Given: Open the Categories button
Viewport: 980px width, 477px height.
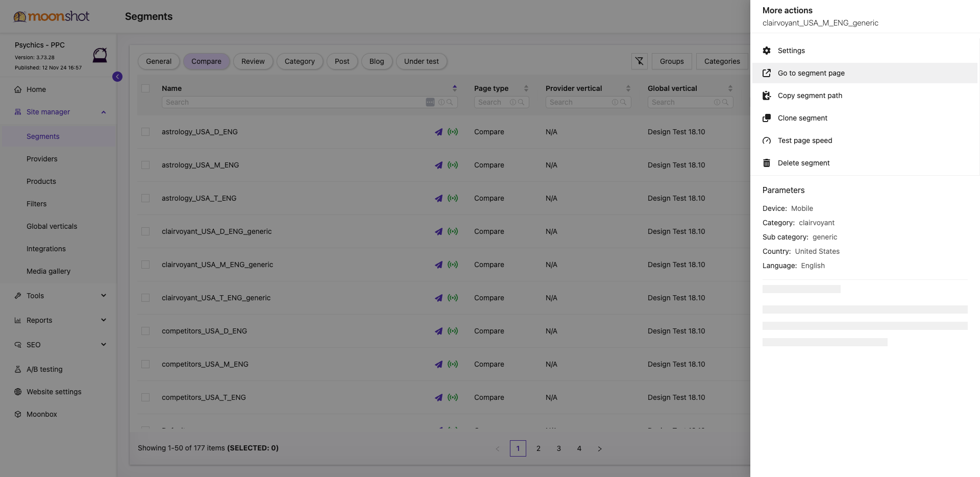Looking at the screenshot, I should [x=722, y=61].
